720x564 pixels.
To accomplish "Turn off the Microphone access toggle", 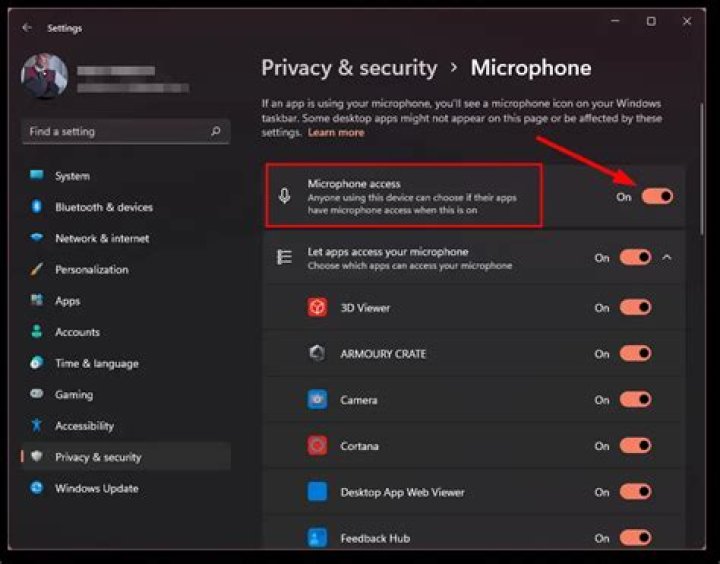I will pos(658,197).
